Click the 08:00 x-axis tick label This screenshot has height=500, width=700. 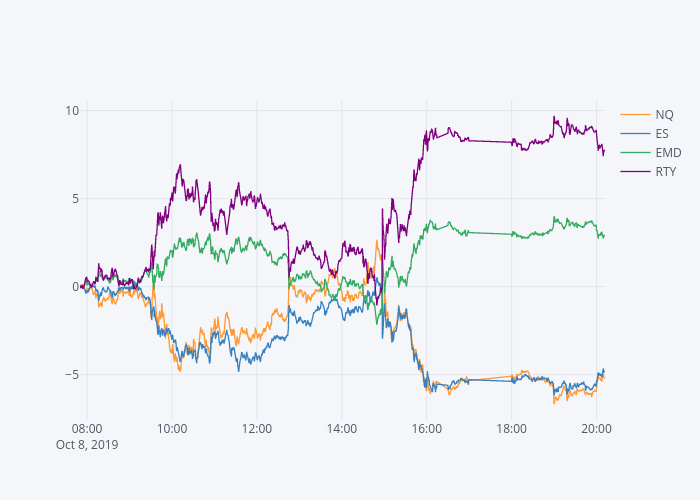click(87, 429)
